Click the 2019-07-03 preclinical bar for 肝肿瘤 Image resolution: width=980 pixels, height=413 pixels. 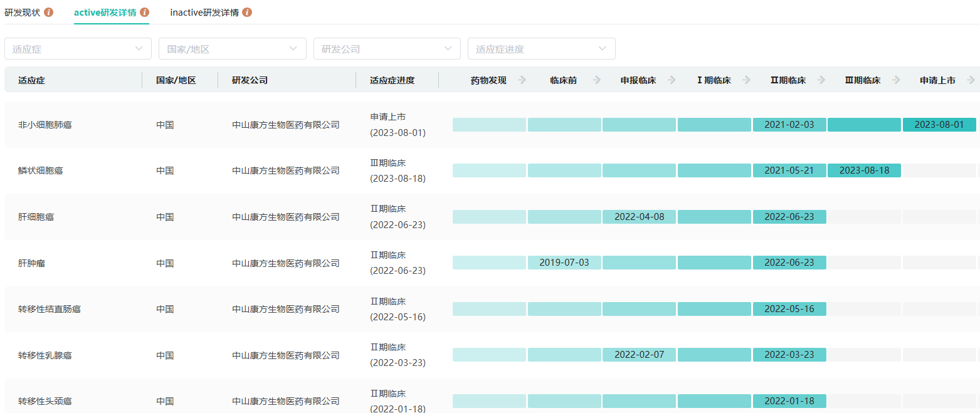564,262
